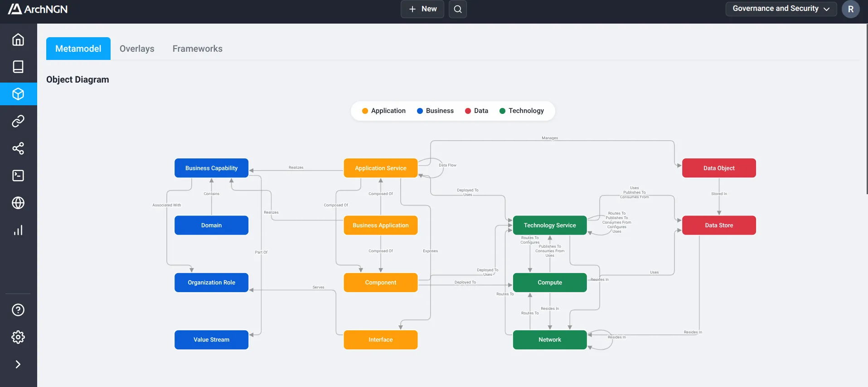
Task: Select the Application Service node
Action: click(381, 168)
